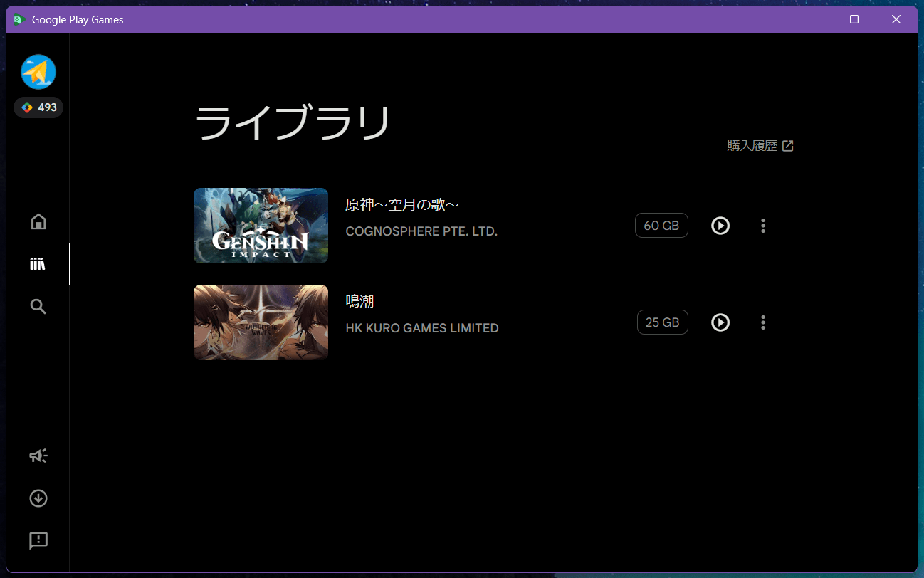Screen dimensions: 924x578
Task: Open more options menu for 鳴潮
Action: click(x=763, y=322)
